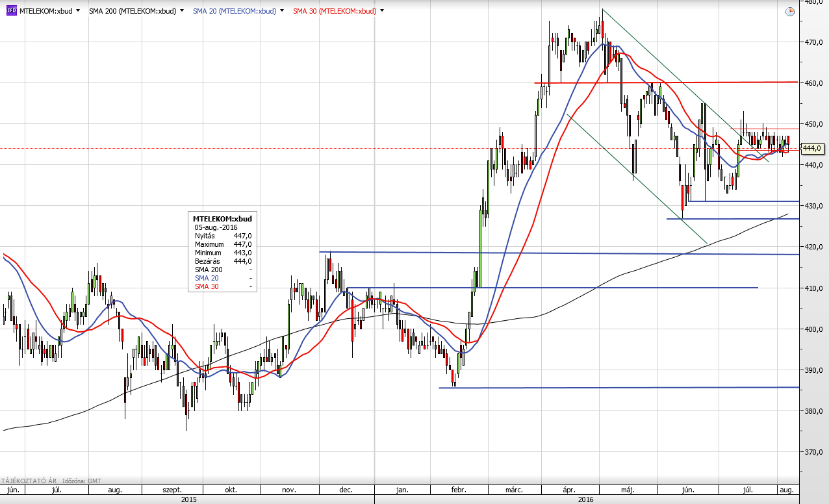Click 'Maximum' row in the info box
Viewport: 829px width, 504px height.
(x=223, y=244)
